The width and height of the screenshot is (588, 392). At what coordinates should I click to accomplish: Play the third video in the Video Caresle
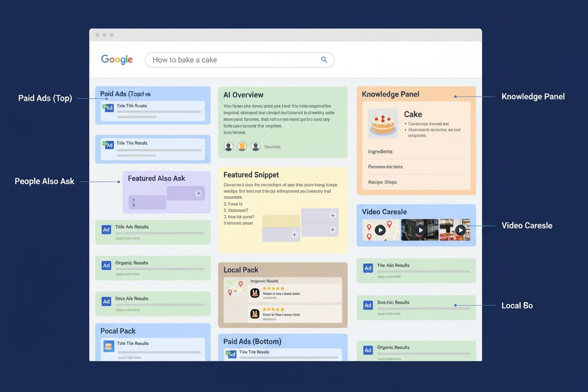(x=460, y=230)
